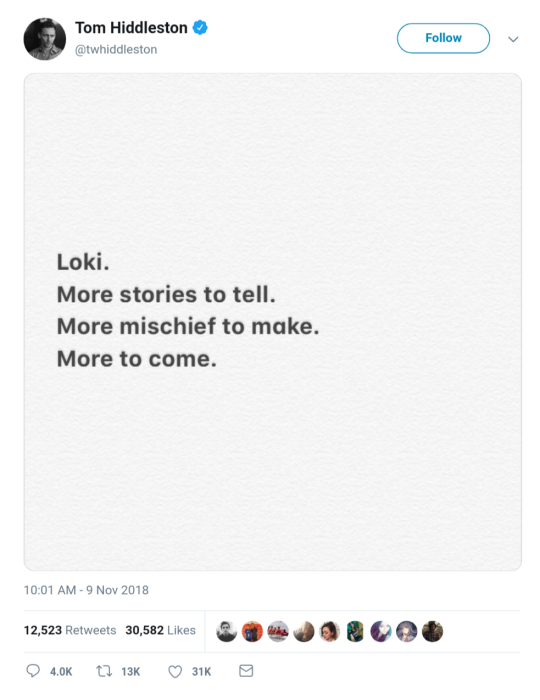Click the blue verified badge icon

pos(200,28)
